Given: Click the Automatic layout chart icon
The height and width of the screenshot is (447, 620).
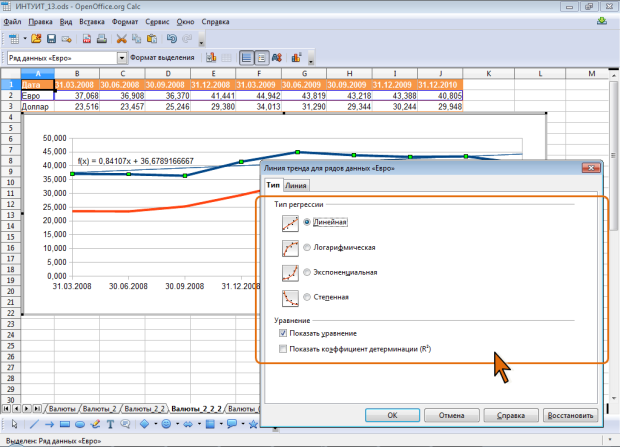Looking at the screenshot, I should [x=297, y=58].
